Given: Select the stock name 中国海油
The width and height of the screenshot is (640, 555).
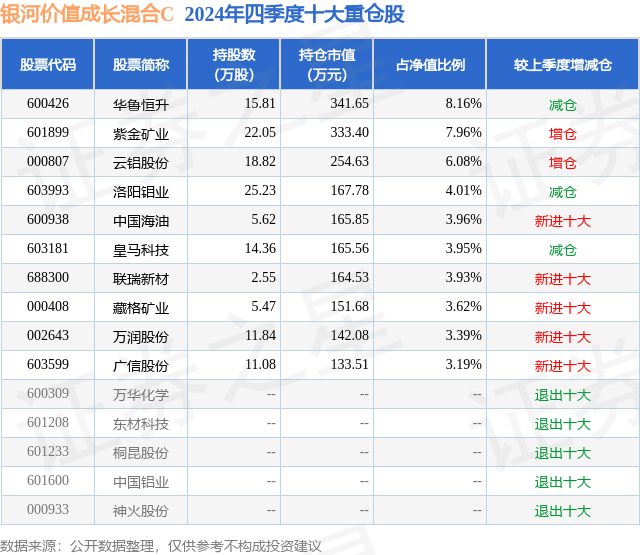Looking at the screenshot, I should [x=141, y=221].
